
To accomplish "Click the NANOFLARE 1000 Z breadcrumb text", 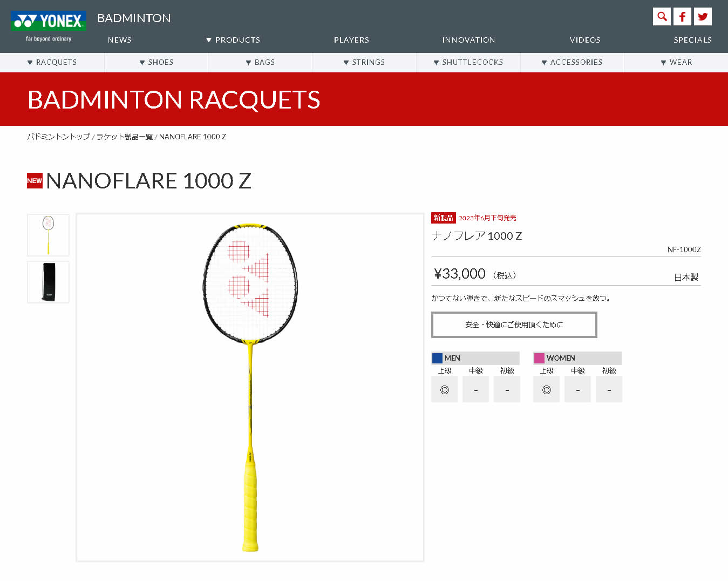I will (193, 137).
